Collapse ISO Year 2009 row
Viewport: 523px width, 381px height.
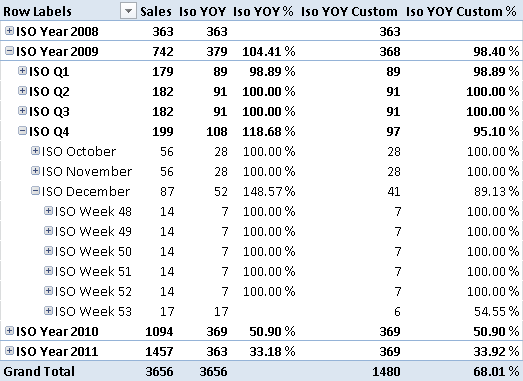click(x=9, y=51)
